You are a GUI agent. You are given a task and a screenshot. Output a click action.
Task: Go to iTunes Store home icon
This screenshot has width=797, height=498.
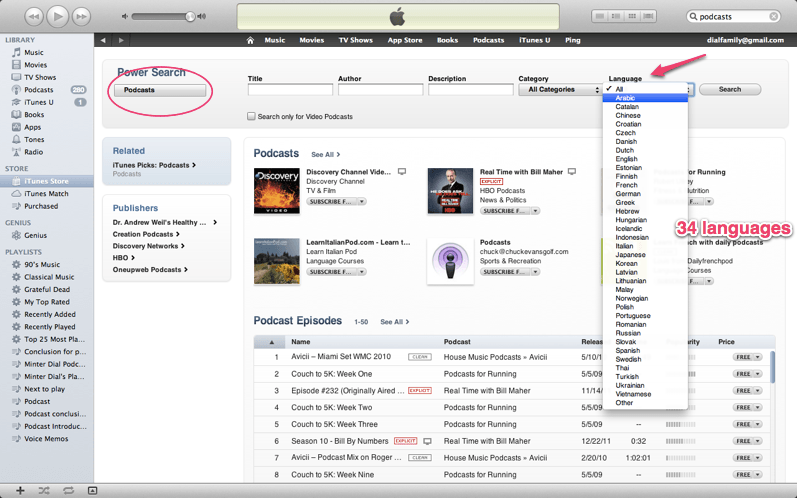pyautogui.click(x=250, y=40)
